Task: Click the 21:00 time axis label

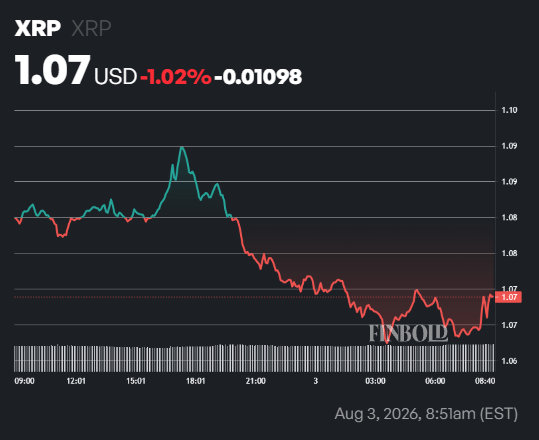Action: 256,381
